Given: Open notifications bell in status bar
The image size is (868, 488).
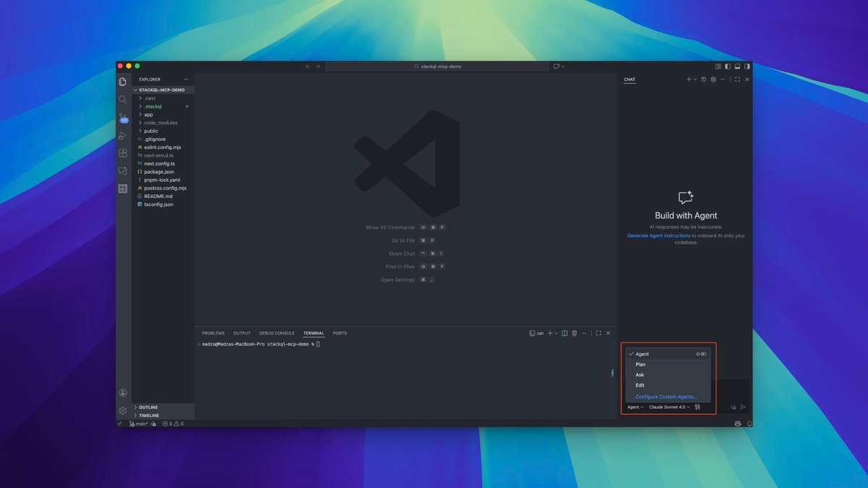Looking at the screenshot, I should point(748,424).
